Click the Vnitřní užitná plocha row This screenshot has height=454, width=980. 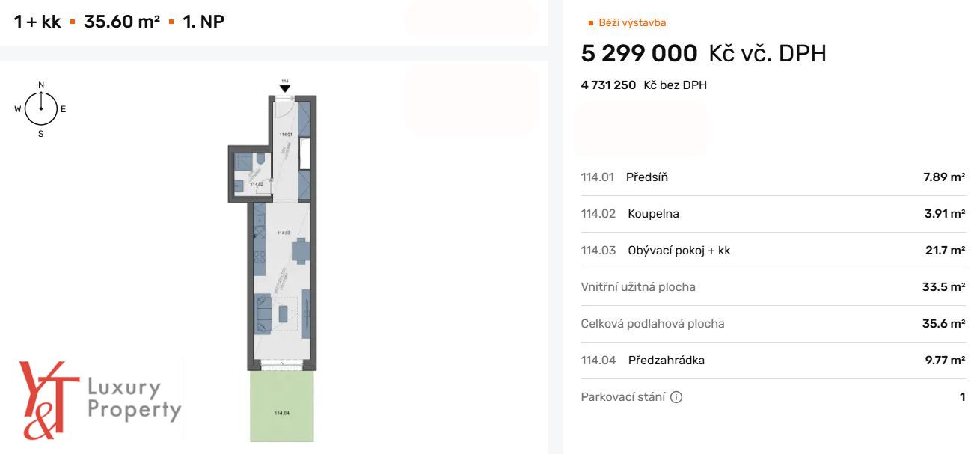(773, 287)
